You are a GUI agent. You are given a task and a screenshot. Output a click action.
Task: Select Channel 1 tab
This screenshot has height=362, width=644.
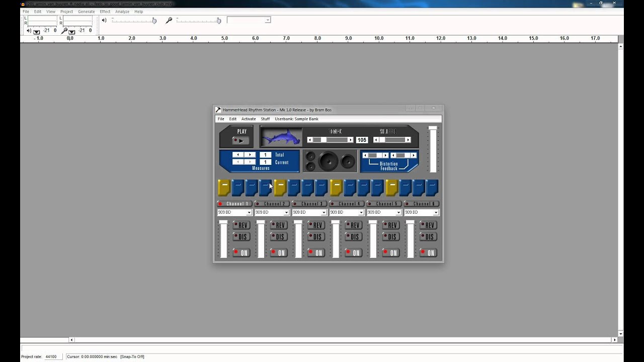click(x=234, y=204)
